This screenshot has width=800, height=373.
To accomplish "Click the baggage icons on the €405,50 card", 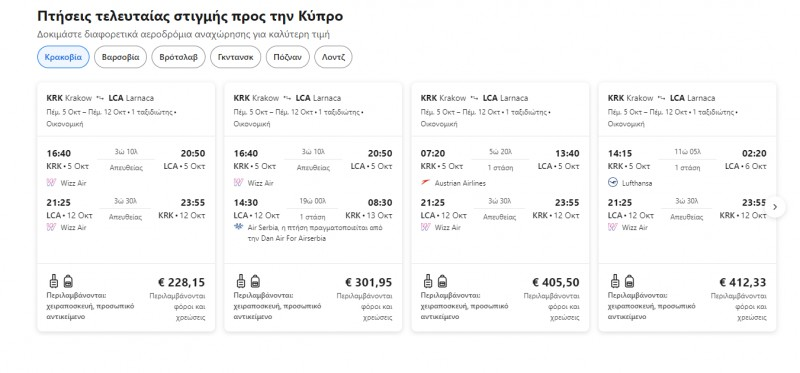I will [435, 281].
